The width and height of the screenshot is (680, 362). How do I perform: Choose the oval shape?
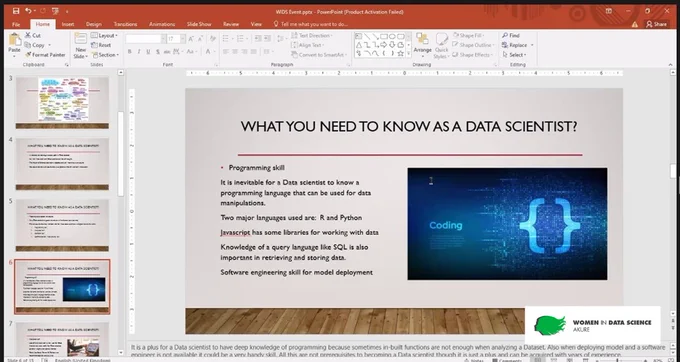click(x=392, y=36)
